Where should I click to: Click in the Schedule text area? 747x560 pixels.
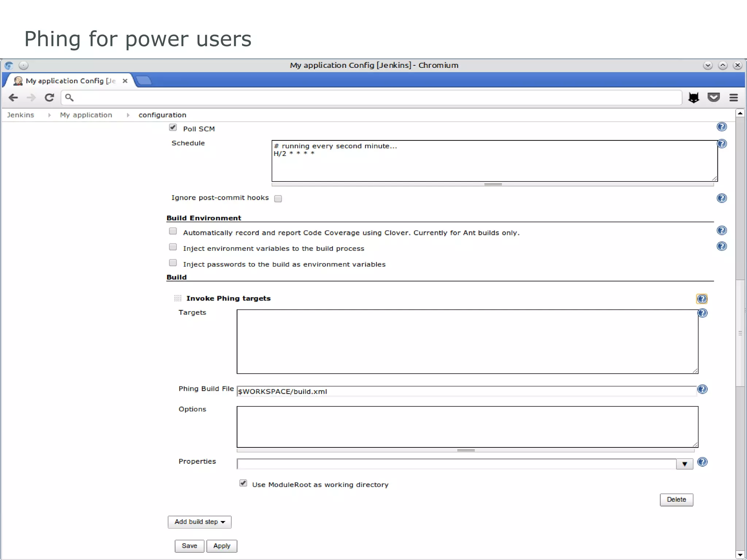[x=495, y=161]
